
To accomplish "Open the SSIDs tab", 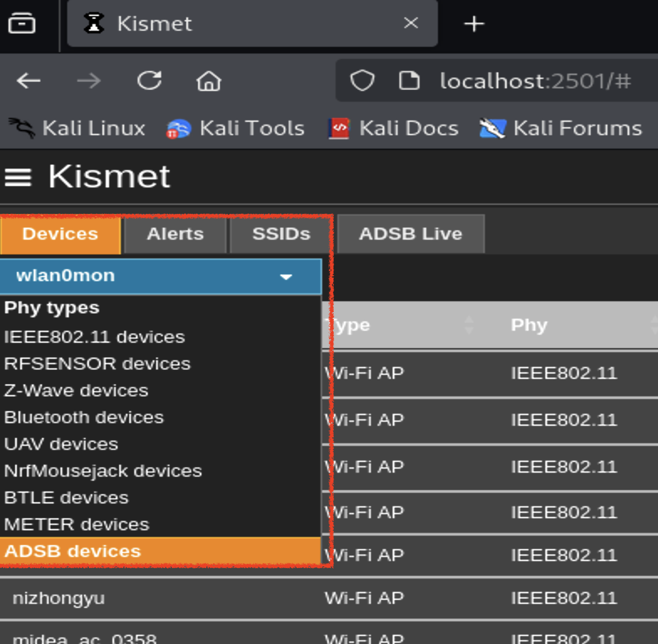I will point(280,234).
